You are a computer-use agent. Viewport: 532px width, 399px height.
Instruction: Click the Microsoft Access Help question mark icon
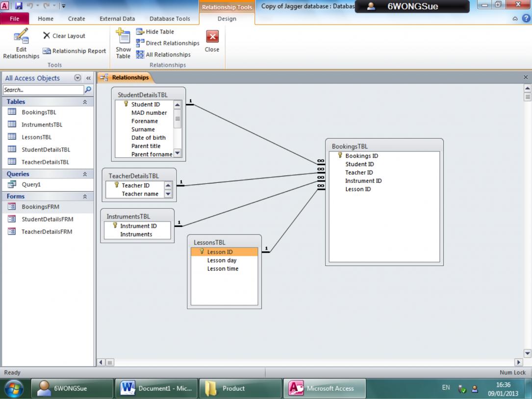527,19
